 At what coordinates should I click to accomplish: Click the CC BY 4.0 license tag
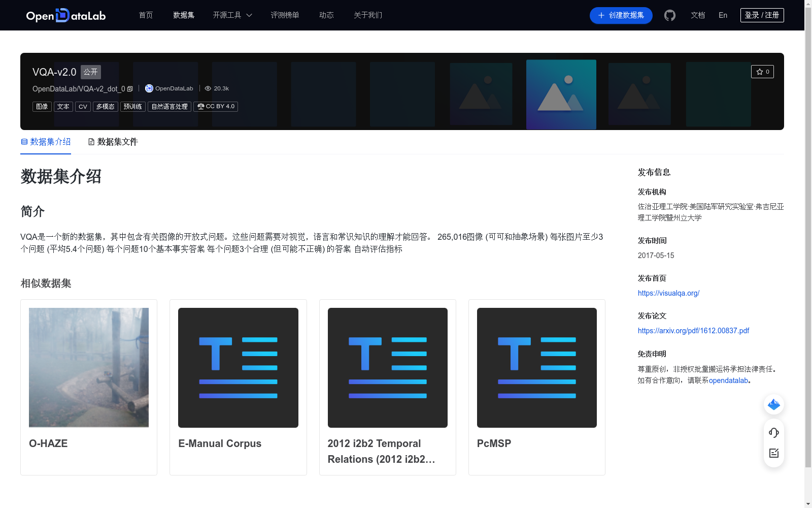click(x=216, y=107)
